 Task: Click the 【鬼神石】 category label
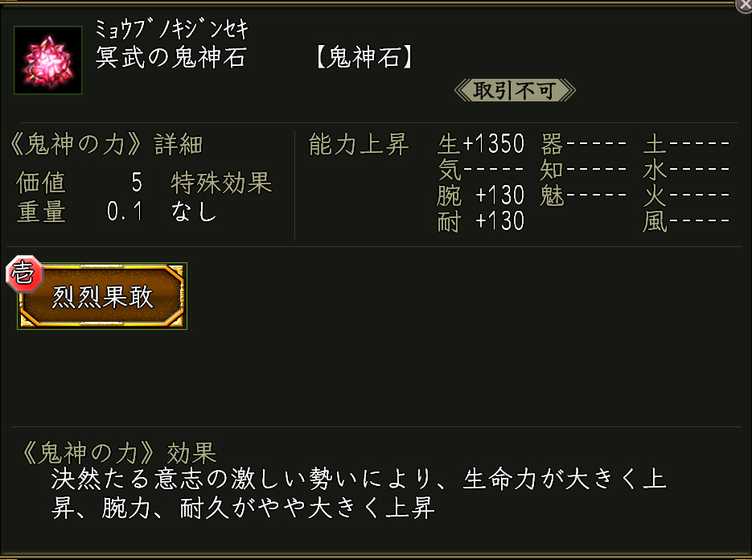[365, 60]
